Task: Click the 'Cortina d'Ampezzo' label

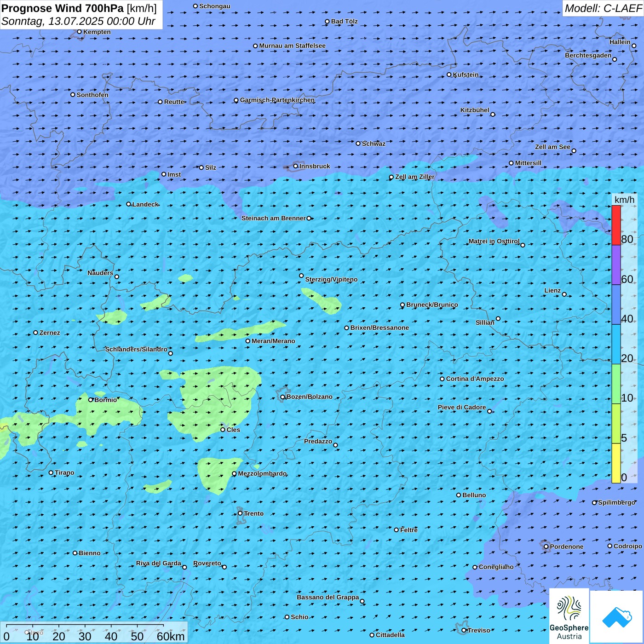Action: (475, 379)
